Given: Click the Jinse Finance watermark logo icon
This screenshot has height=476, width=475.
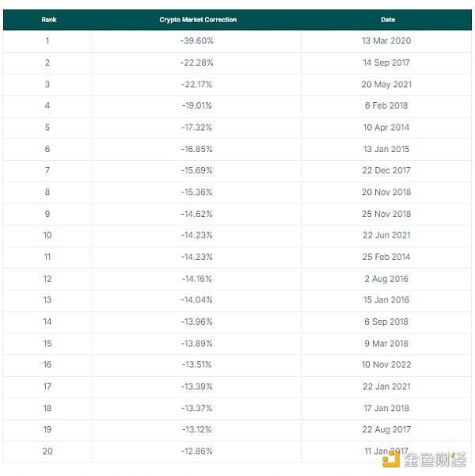Looking at the screenshot, I should [x=393, y=459].
